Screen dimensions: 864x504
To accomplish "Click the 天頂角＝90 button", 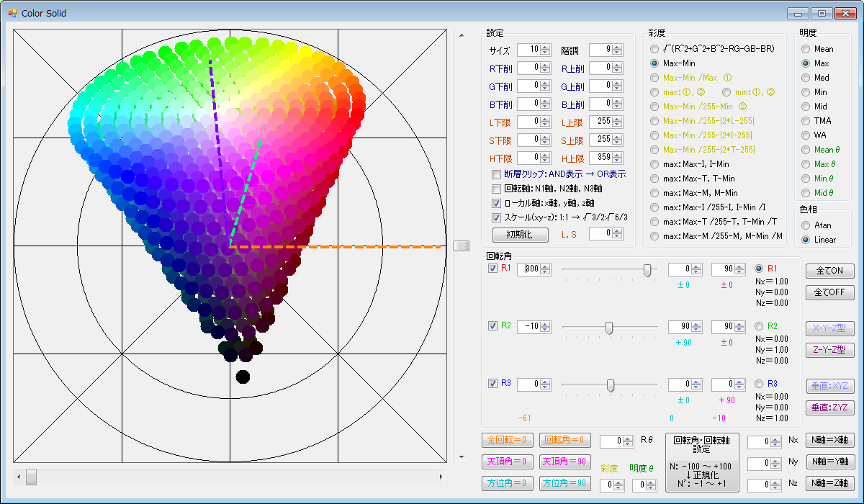I will click(565, 462).
